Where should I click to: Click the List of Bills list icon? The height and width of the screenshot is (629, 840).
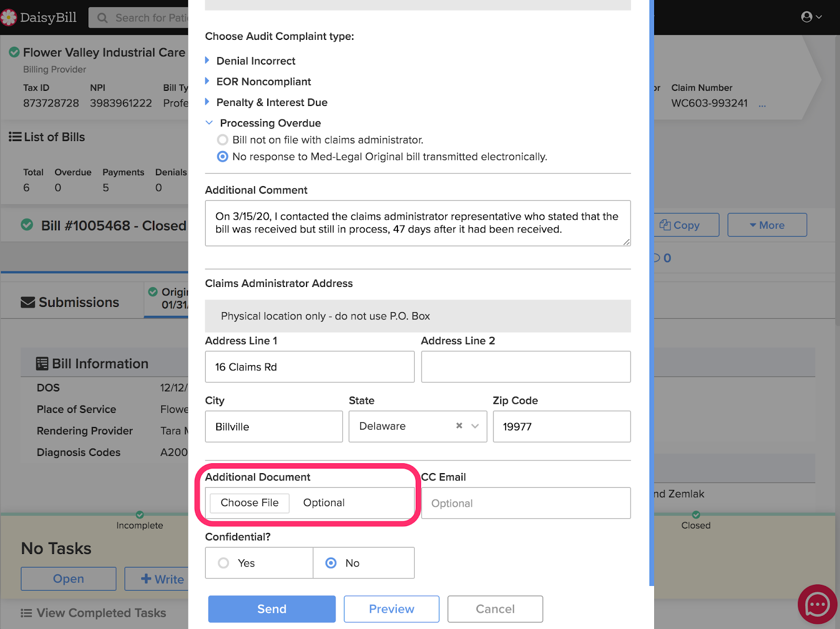coord(15,137)
